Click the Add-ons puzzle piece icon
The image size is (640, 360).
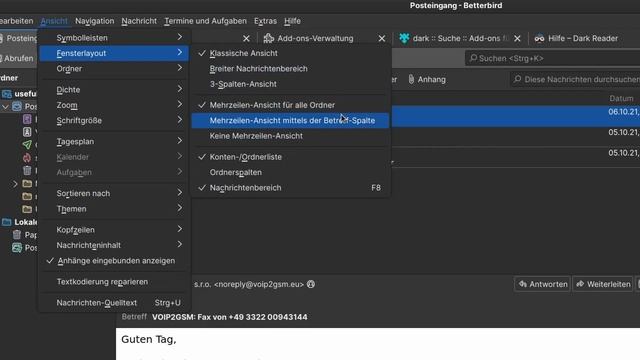click(x=269, y=38)
